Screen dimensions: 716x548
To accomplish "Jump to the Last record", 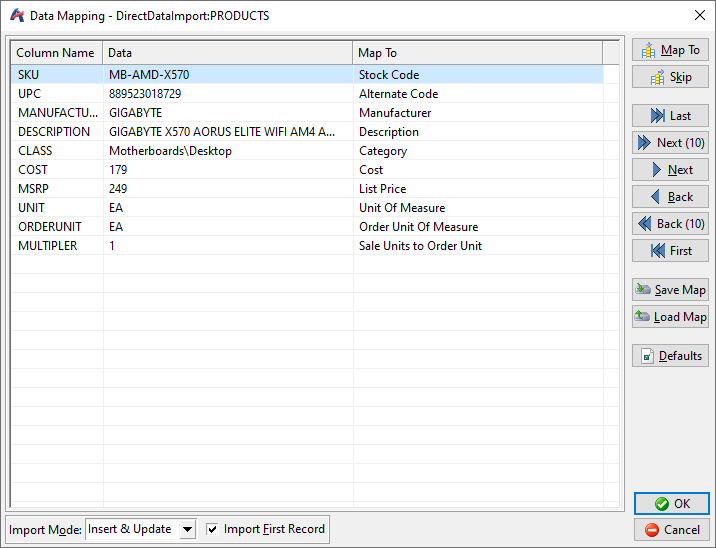I will (670, 116).
